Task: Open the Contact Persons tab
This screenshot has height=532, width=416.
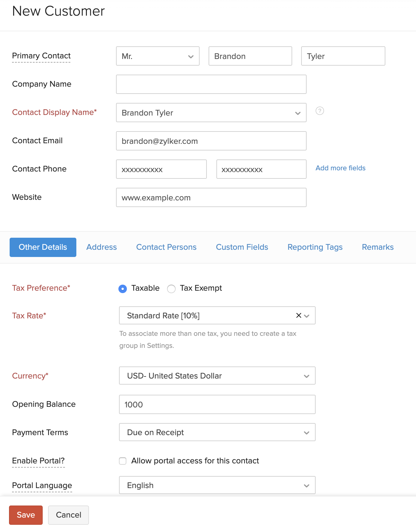Action: tap(166, 247)
